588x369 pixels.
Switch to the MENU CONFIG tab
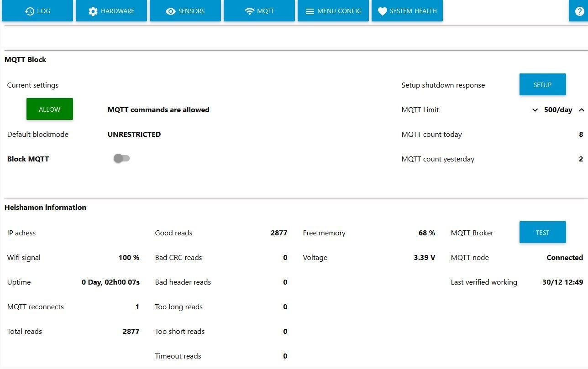[x=333, y=10]
